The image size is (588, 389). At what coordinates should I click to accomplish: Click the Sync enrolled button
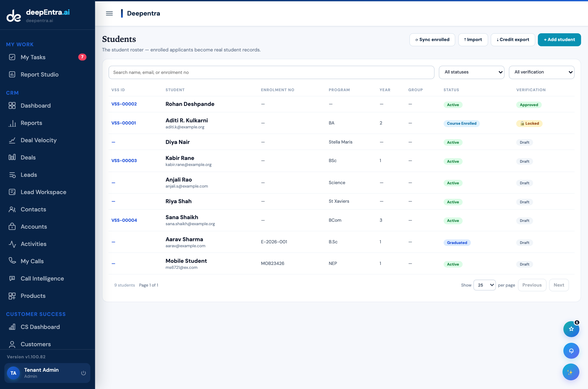point(432,40)
